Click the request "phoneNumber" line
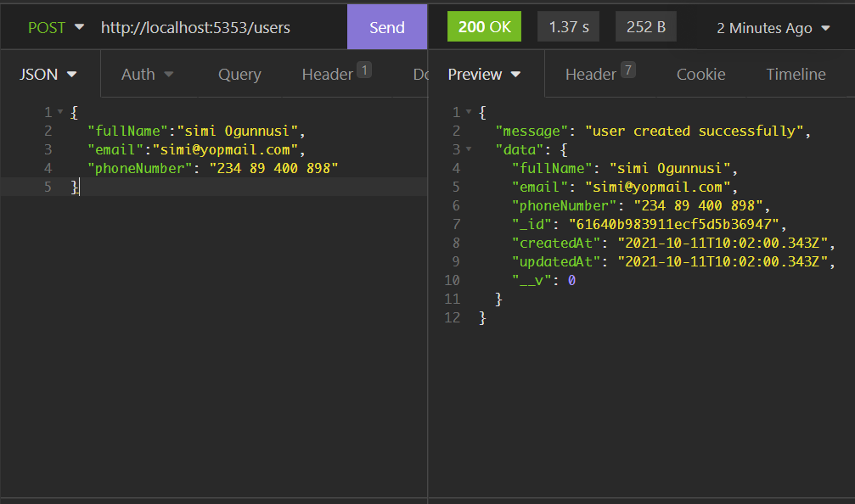Viewport: 855px width, 504px height. click(x=212, y=168)
